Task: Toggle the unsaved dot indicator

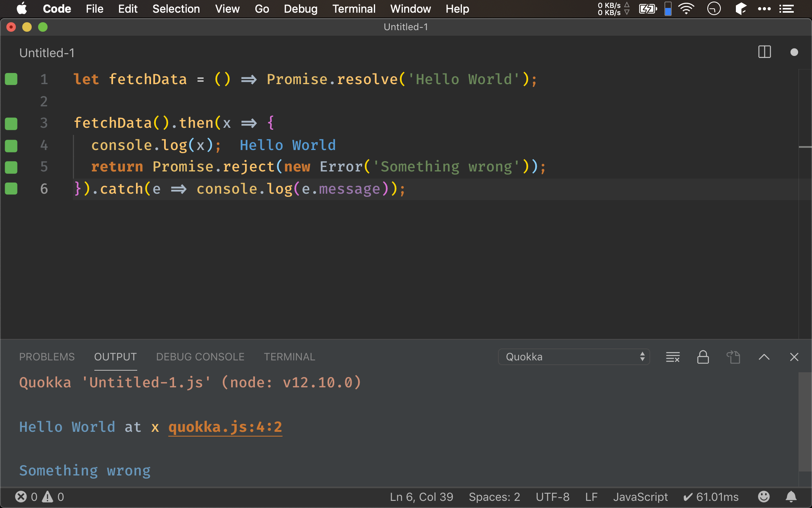Action: click(x=794, y=52)
